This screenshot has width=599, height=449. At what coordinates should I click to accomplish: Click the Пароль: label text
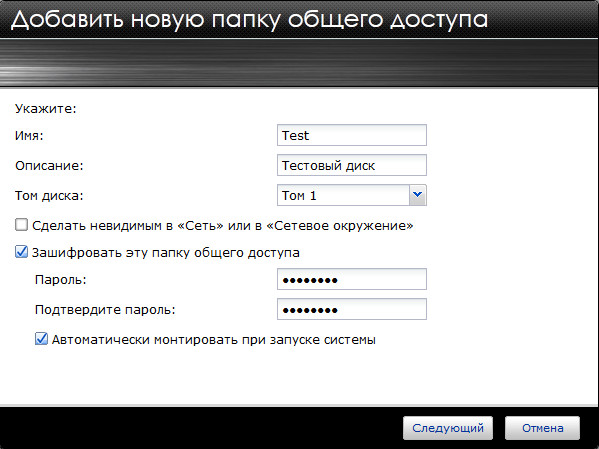pyautogui.click(x=60, y=280)
